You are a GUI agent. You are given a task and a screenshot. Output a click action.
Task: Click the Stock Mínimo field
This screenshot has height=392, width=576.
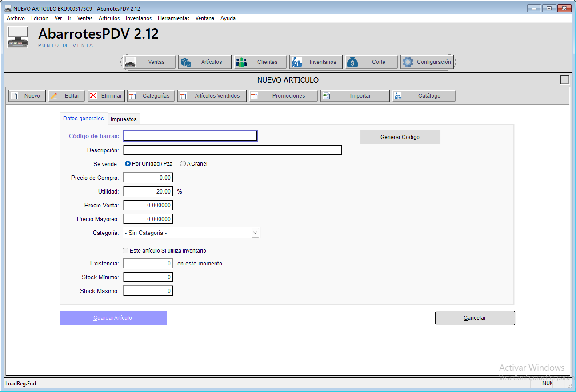[x=148, y=277]
